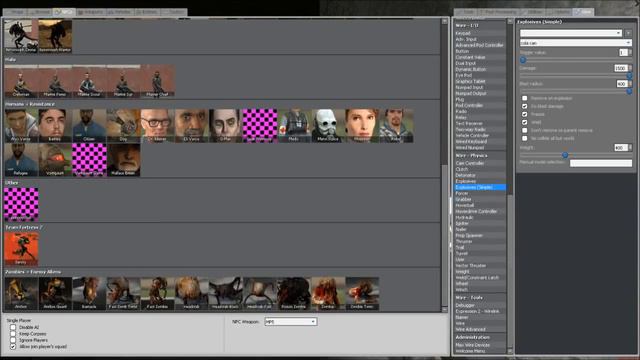Check Remove on explosion option

pyautogui.click(x=524, y=98)
